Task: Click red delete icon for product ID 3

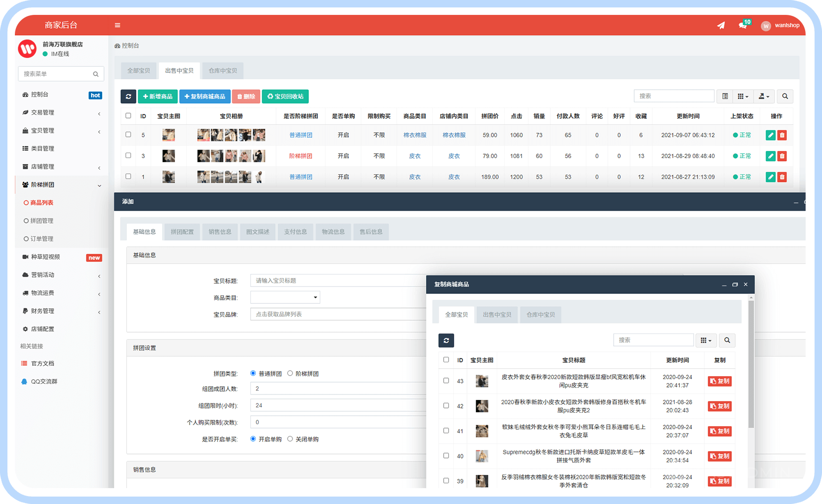Action: tap(782, 156)
